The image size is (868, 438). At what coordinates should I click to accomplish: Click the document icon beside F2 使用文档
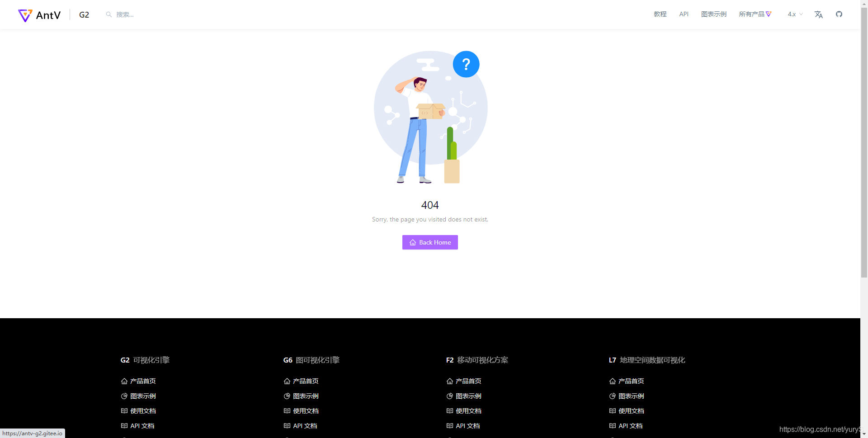[x=449, y=411]
